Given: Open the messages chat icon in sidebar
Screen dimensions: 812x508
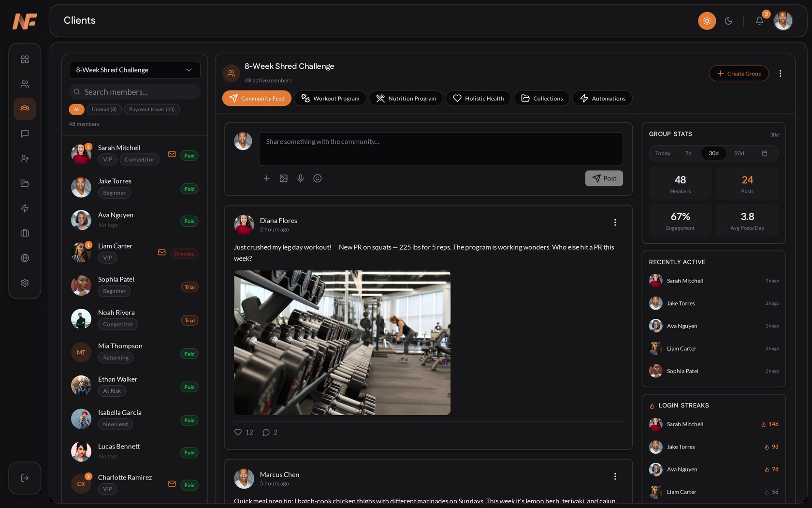Looking at the screenshot, I should point(25,134).
